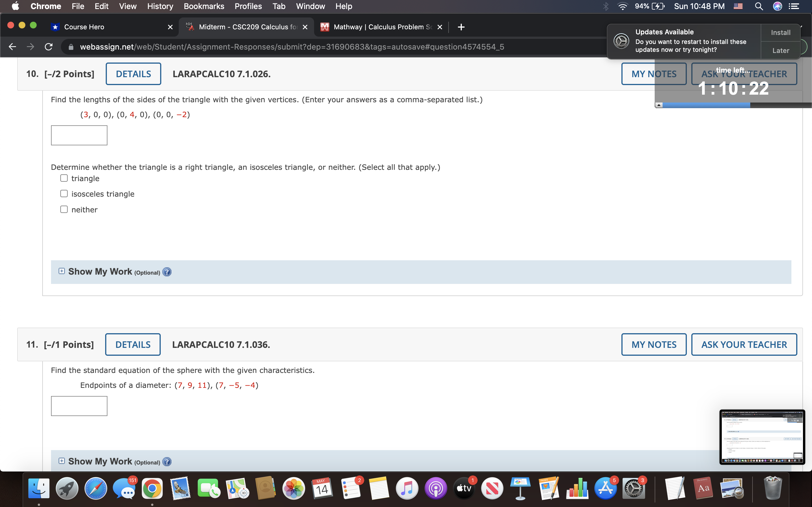
Task: Dismiss updates with the Later button
Action: (x=781, y=50)
